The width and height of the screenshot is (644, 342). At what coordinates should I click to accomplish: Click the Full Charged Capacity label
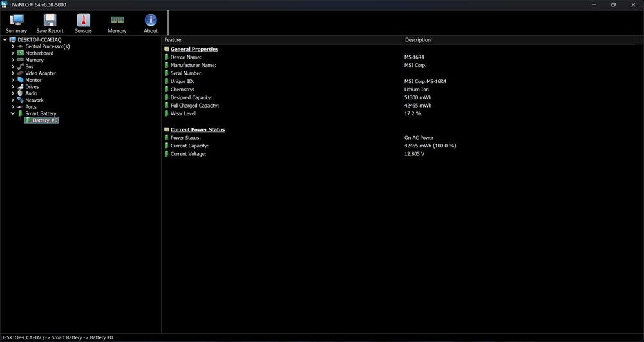click(x=194, y=106)
